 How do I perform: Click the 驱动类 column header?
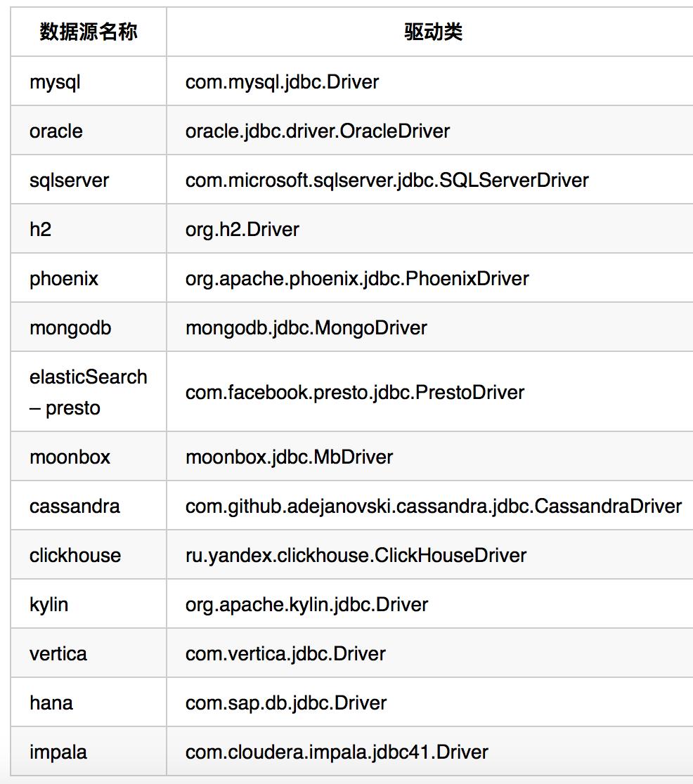click(433, 32)
